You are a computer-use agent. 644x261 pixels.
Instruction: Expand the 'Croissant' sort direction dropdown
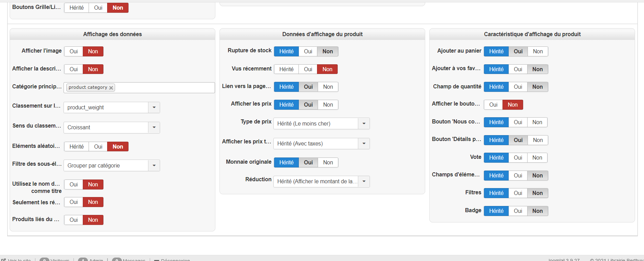154,128
